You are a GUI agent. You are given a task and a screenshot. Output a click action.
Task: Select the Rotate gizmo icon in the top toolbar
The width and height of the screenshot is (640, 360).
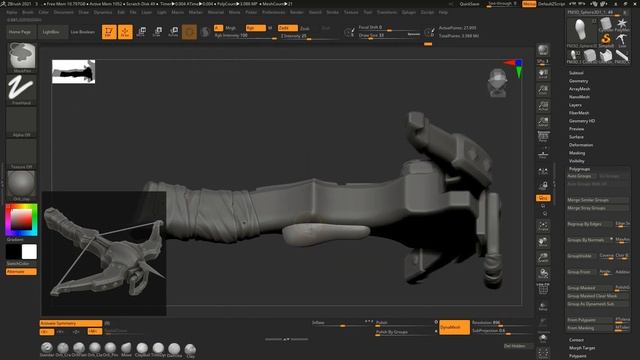(173, 32)
